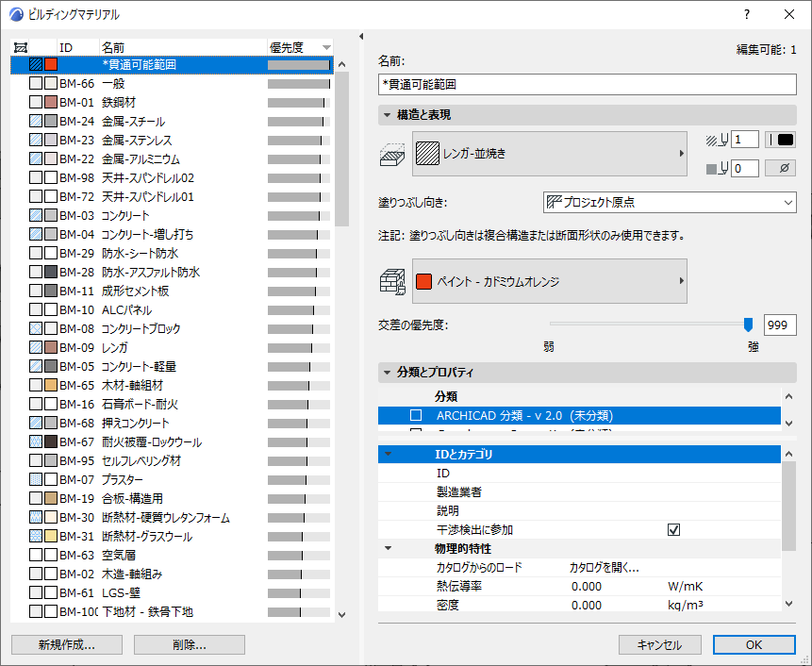Click the foreground pen number field
The width and height of the screenshot is (812, 666).
click(x=745, y=140)
